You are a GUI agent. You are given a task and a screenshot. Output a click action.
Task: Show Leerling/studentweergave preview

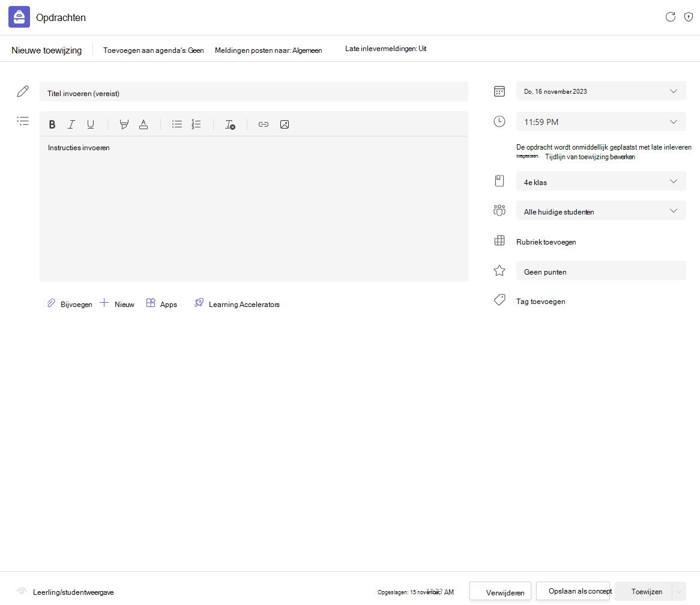click(x=73, y=592)
